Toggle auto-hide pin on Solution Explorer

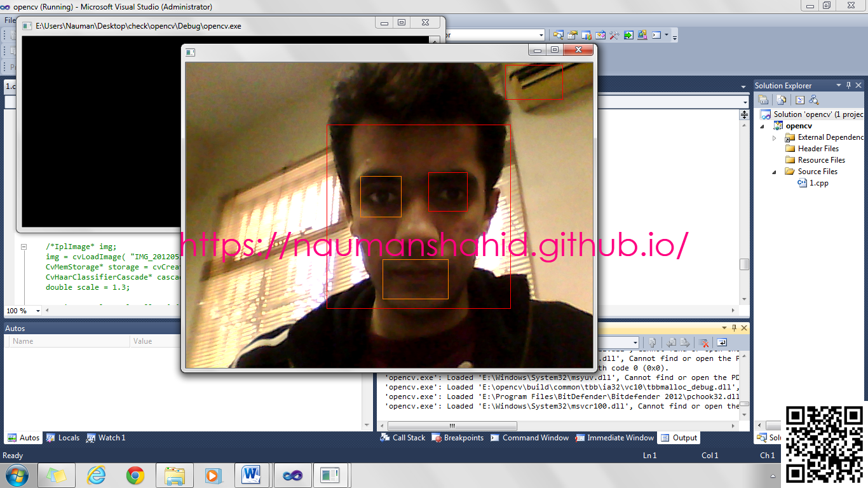click(848, 85)
